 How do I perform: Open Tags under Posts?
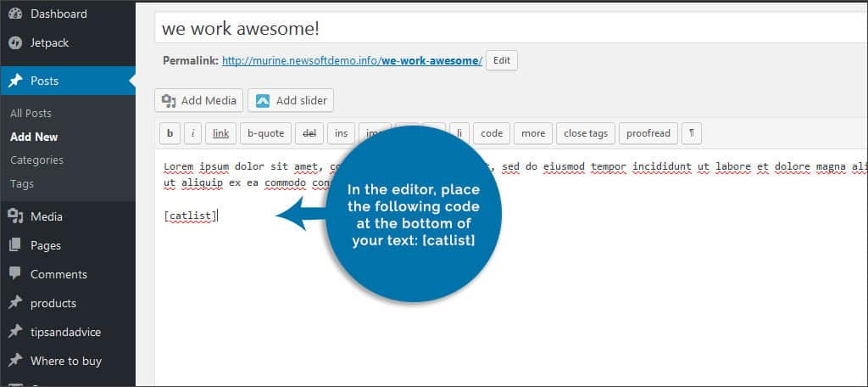coord(22,183)
